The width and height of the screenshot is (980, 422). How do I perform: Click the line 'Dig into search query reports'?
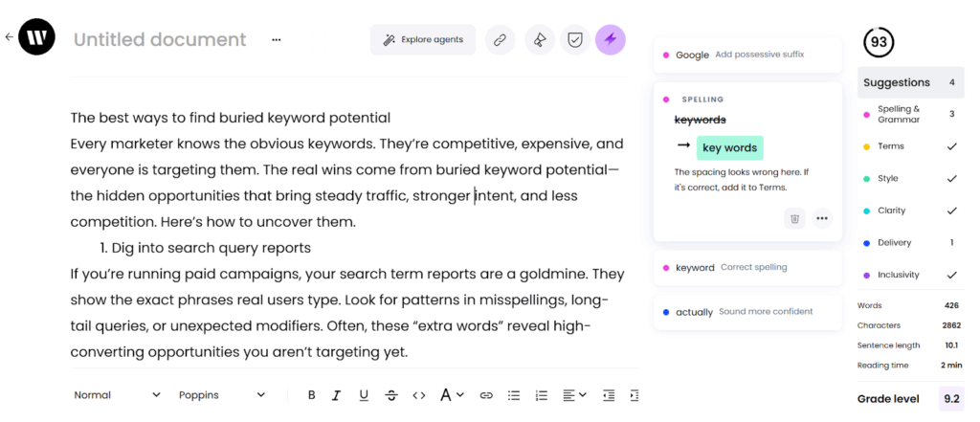click(212, 248)
